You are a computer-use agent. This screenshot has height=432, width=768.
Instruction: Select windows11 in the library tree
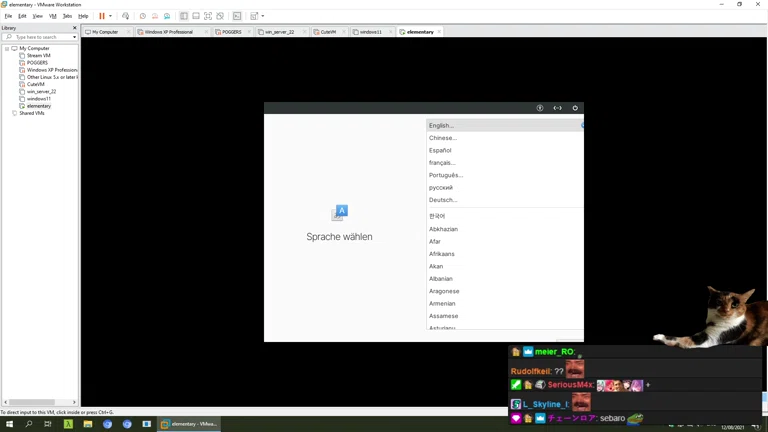[x=38, y=98]
